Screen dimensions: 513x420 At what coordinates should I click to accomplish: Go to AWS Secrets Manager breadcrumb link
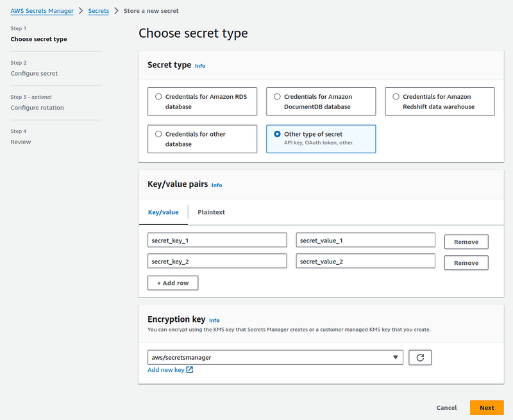42,11
